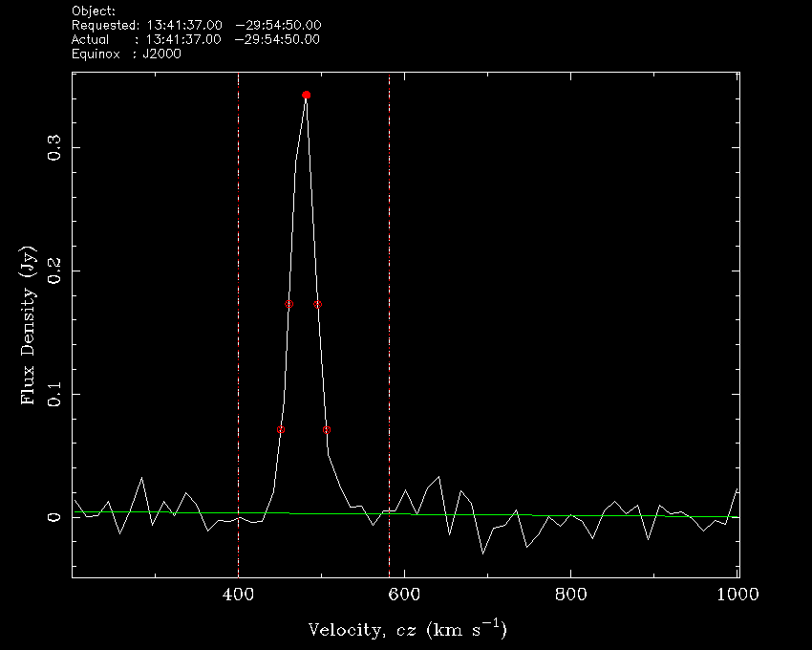The image size is (812, 650).
Task: Select the lower-right red 20% width marker
Action: (327, 430)
